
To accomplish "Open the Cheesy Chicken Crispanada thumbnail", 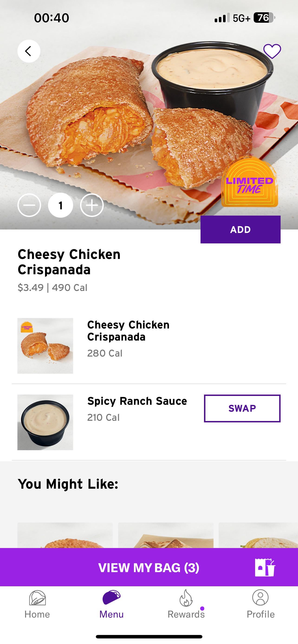I will pyautogui.click(x=45, y=346).
